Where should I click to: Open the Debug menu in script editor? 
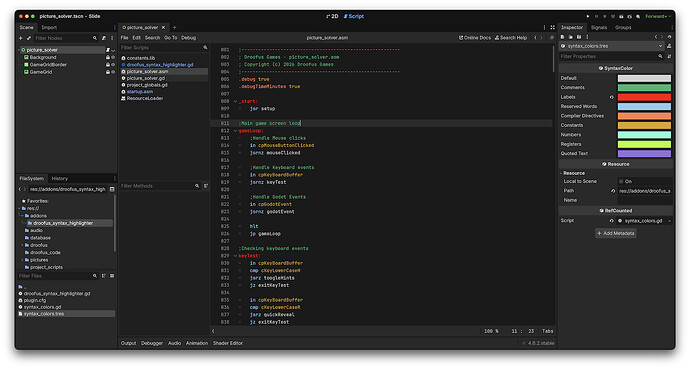188,38
